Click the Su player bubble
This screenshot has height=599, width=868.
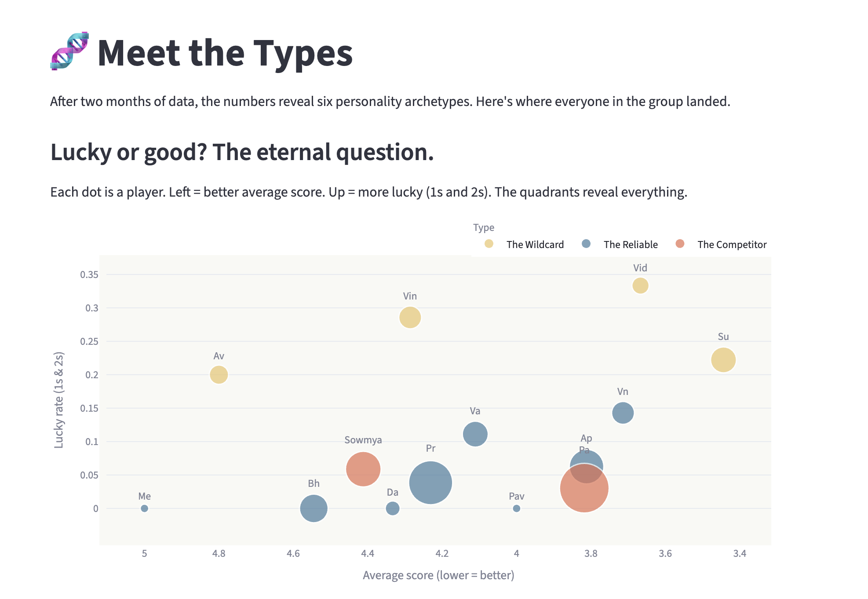(723, 360)
